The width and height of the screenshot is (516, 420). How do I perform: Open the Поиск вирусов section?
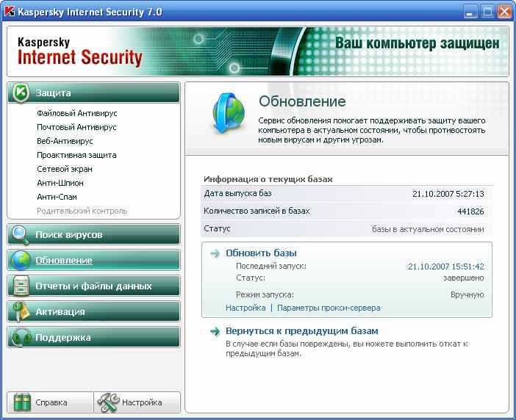tap(93, 235)
